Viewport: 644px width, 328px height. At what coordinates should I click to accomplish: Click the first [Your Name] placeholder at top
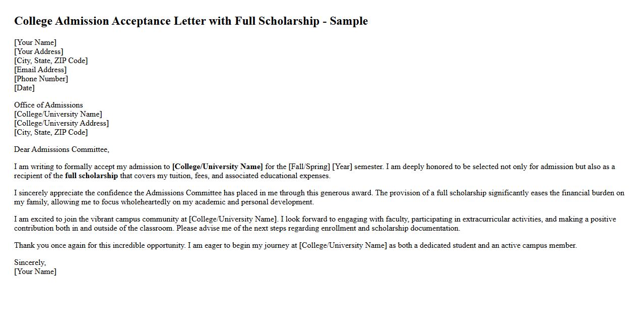(x=35, y=42)
